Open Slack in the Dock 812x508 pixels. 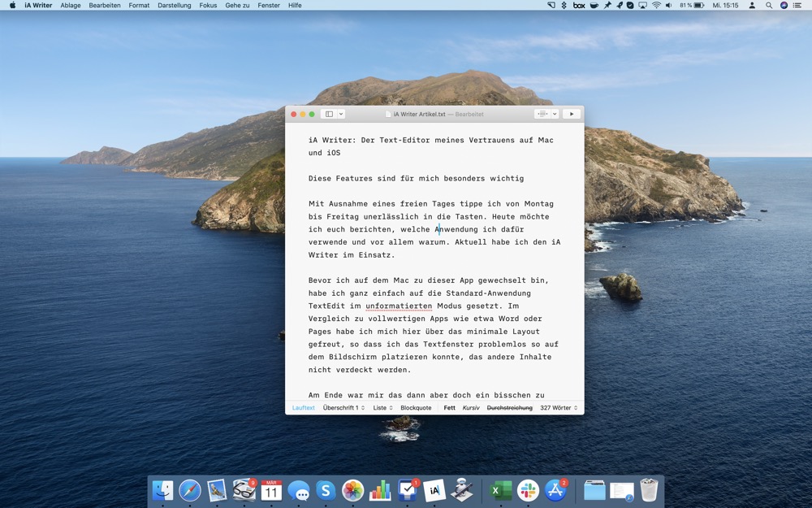click(528, 490)
